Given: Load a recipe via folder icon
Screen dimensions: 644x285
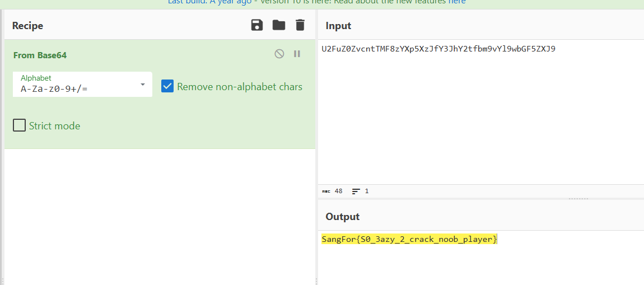Looking at the screenshot, I should [279, 25].
